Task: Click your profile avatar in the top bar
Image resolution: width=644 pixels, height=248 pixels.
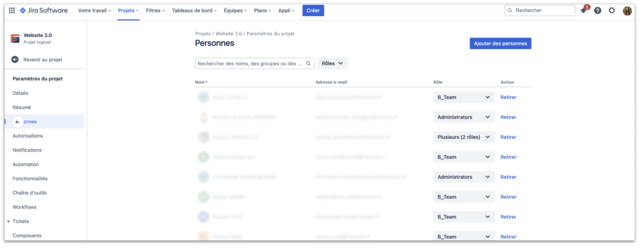Action: click(x=627, y=10)
